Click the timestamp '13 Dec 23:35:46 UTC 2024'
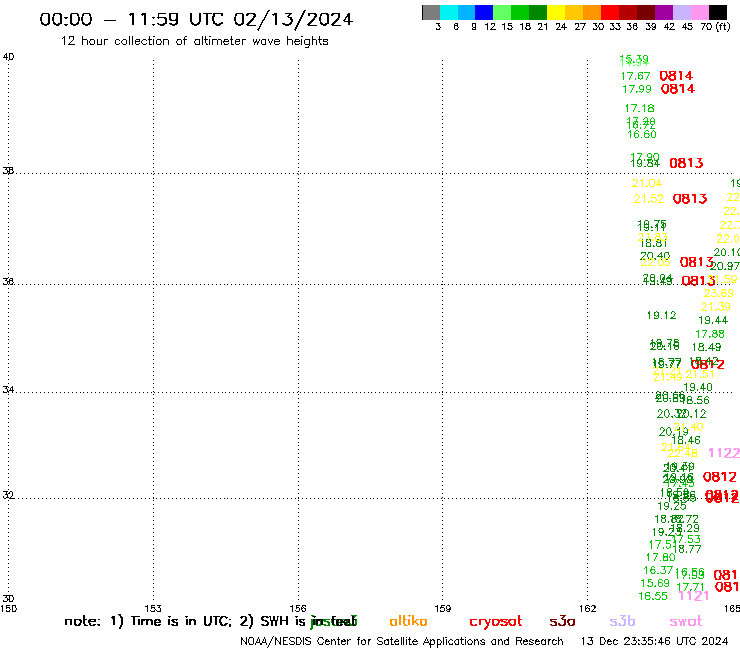Viewport: 740px width, 650px height. 654,641
